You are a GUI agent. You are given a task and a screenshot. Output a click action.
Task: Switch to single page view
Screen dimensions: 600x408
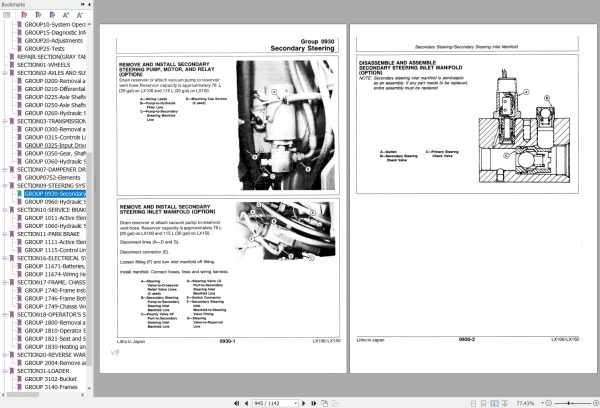click(473, 403)
